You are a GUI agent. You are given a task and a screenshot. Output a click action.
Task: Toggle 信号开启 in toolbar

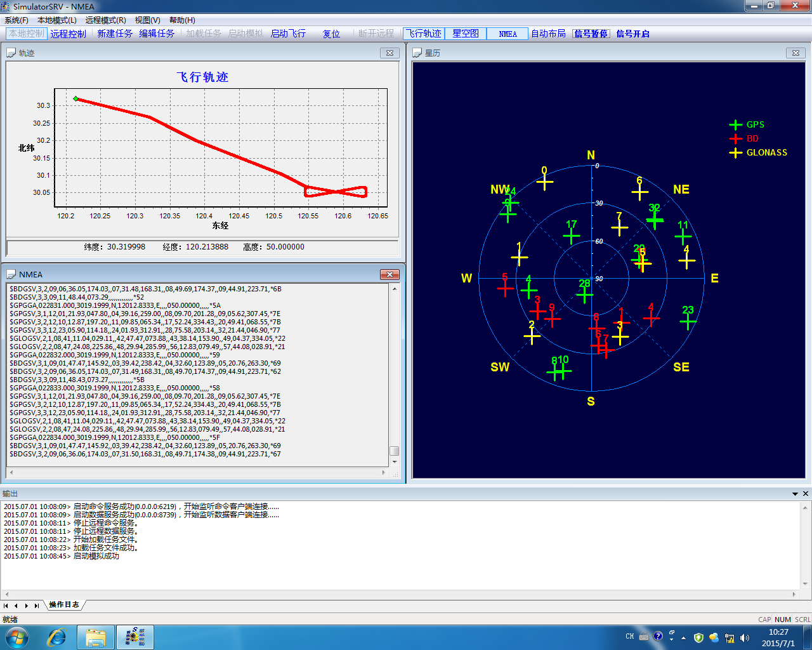coord(633,34)
